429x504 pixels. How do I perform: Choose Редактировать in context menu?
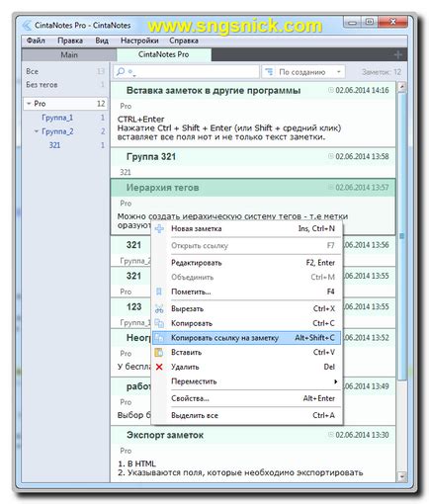pos(246,263)
